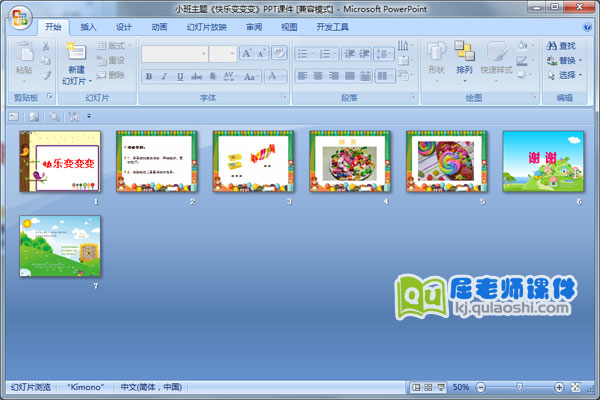Switch to Normal view in status bar

click(415, 386)
